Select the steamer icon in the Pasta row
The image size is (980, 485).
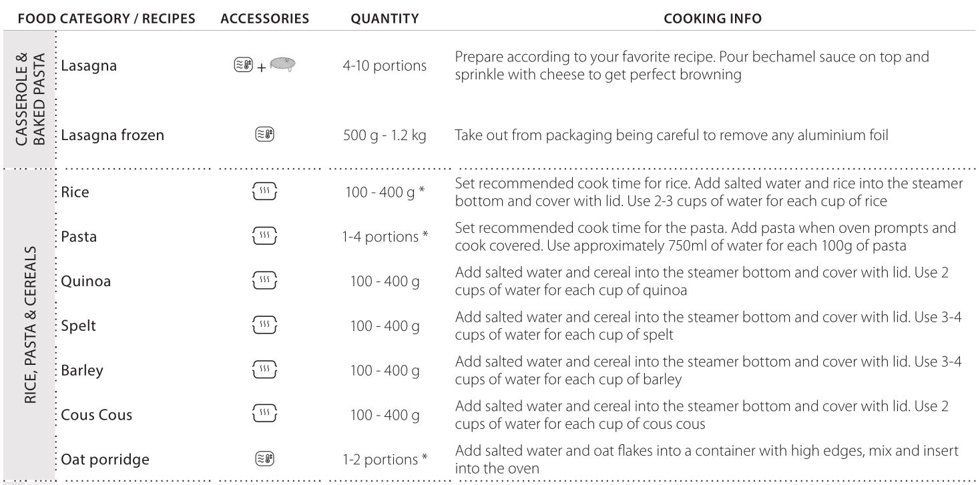265,237
